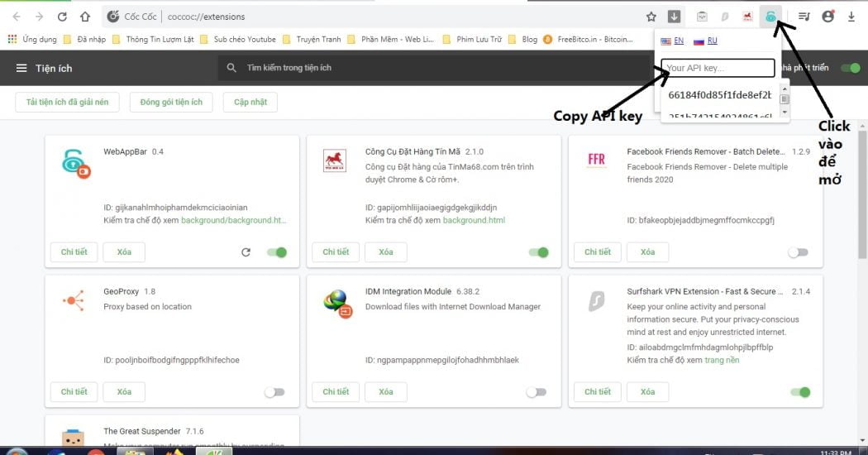868x455 pixels.
Task: Click Tải tiện ích đã giải nén
Action: [67, 102]
